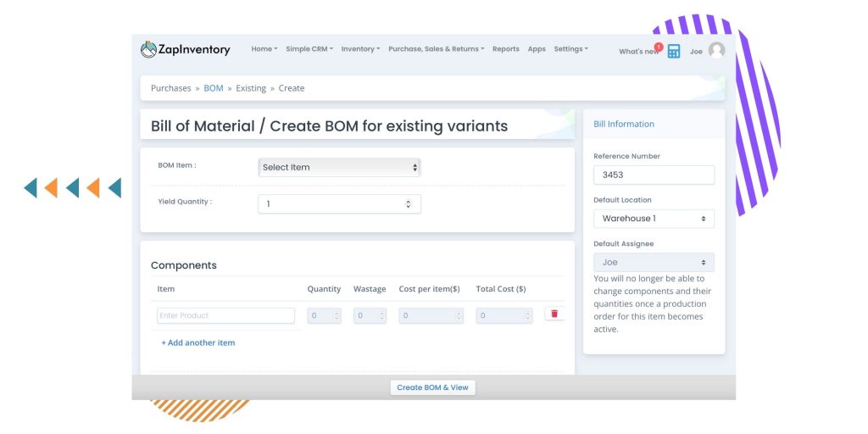Click the Default Location label

point(622,200)
